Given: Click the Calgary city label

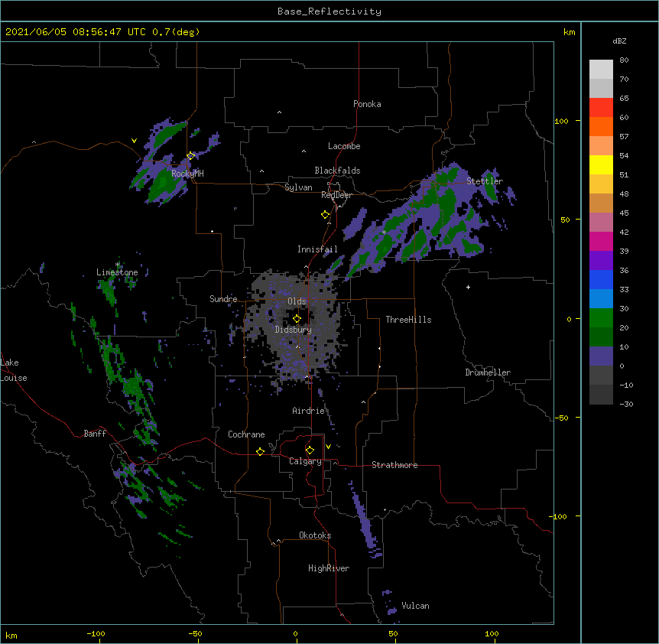Looking at the screenshot, I should tap(305, 461).
